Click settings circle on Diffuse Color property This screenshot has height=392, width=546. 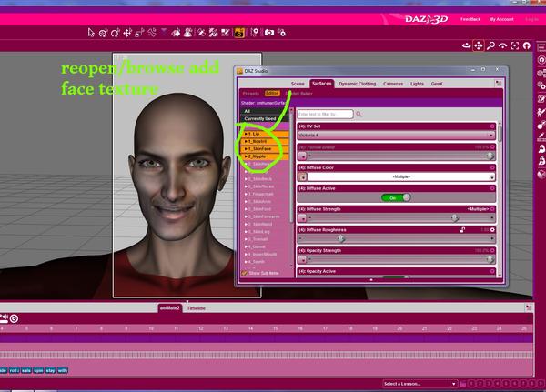tap(492, 167)
